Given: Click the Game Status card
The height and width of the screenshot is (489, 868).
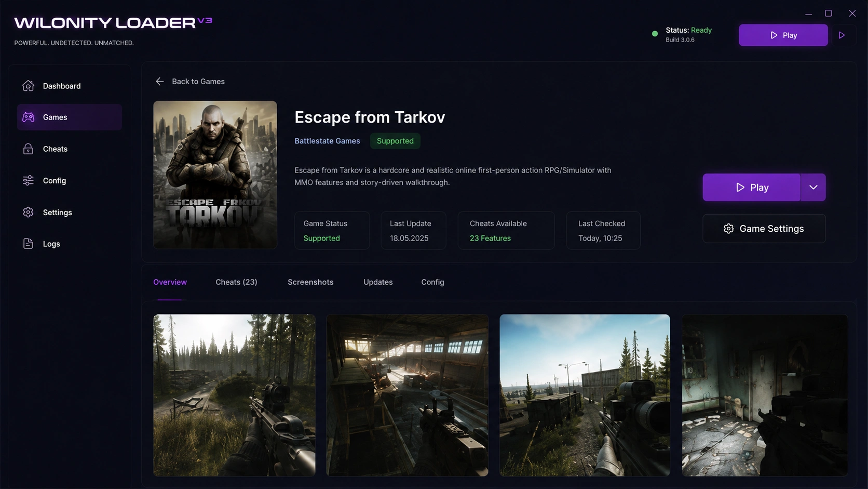Looking at the screenshot, I should point(332,230).
